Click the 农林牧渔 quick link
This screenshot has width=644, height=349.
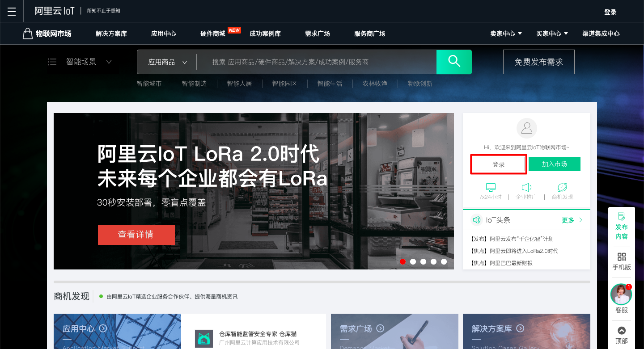pyautogui.click(x=375, y=84)
